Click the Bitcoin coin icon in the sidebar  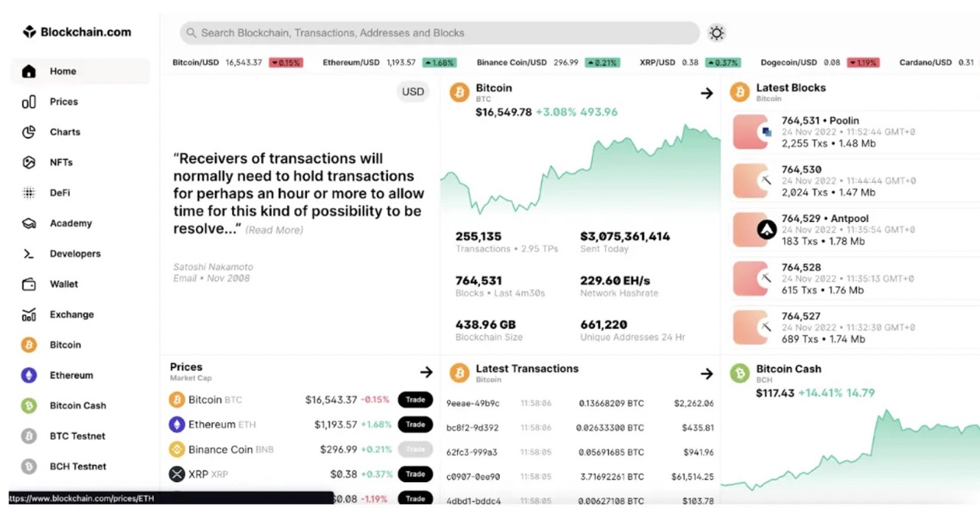click(x=28, y=345)
